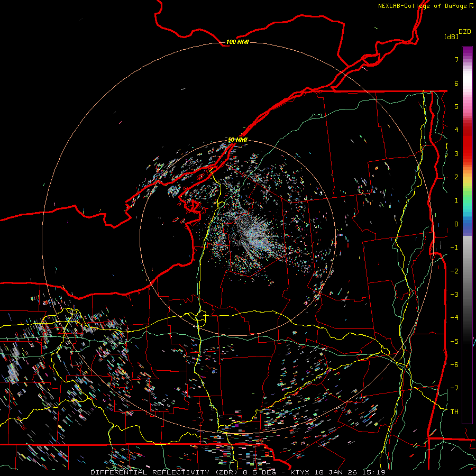This screenshot has height=476, width=476.
Task: Click the 2 dB scale label
Action: 456,177
